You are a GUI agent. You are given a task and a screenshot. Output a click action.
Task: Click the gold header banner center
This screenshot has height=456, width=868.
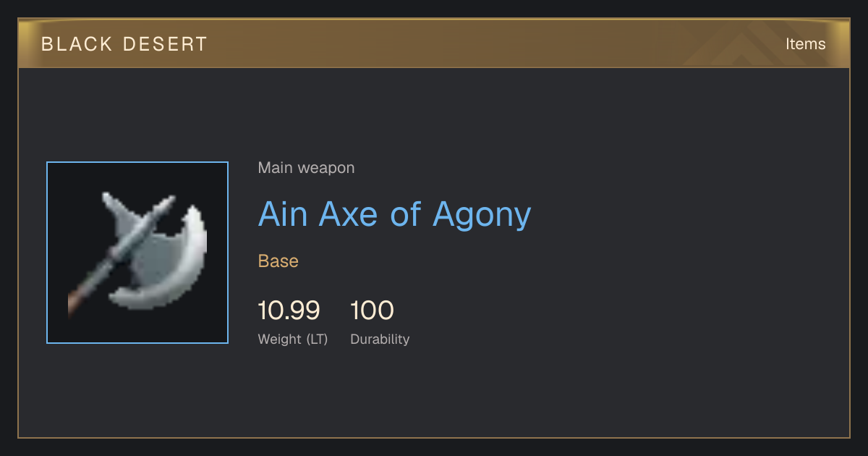pyautogui.click(x=434, y=44)
